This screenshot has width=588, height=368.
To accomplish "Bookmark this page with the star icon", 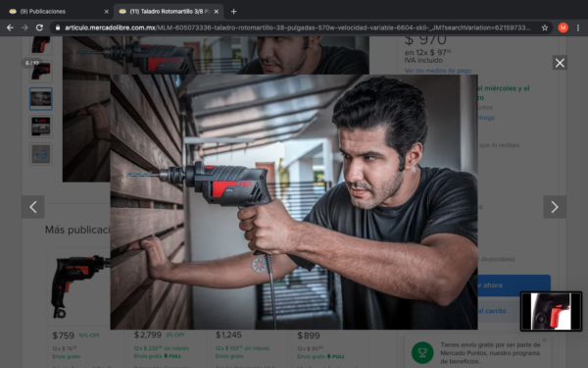I will (x=545, y=27).
